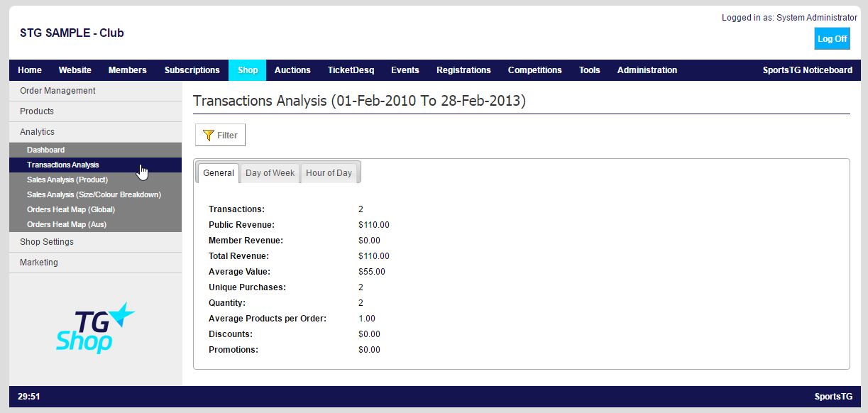Open Orders Heat Map (Aus)
868x413 pixels.
95,224
